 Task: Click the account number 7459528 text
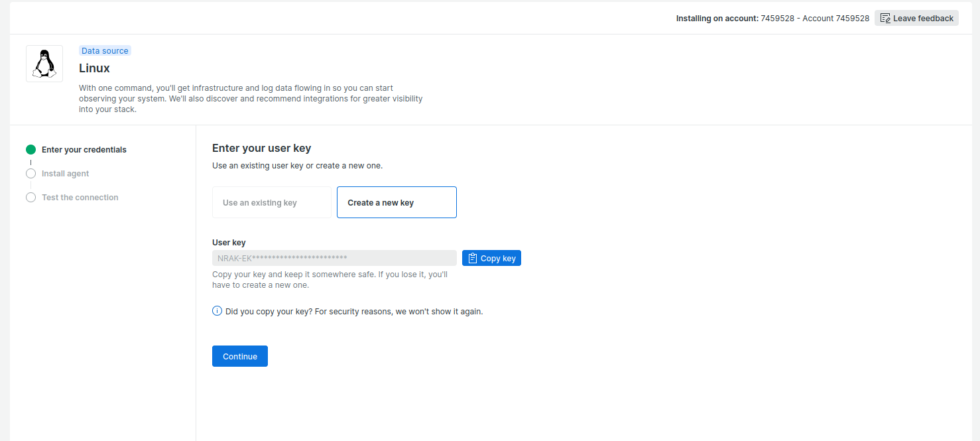click(x=776, y=19)
